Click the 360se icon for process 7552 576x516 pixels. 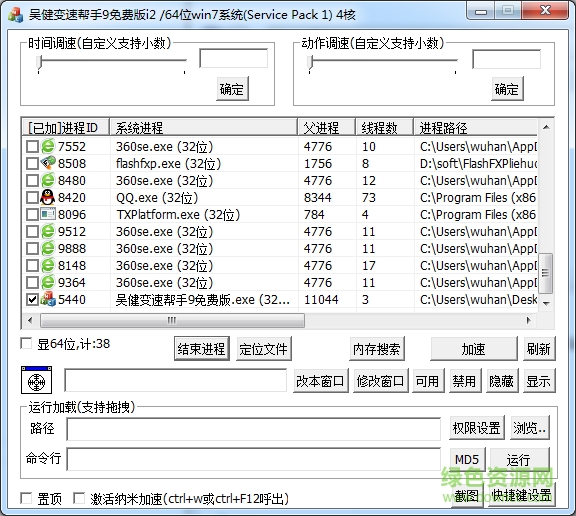[48, 147]
